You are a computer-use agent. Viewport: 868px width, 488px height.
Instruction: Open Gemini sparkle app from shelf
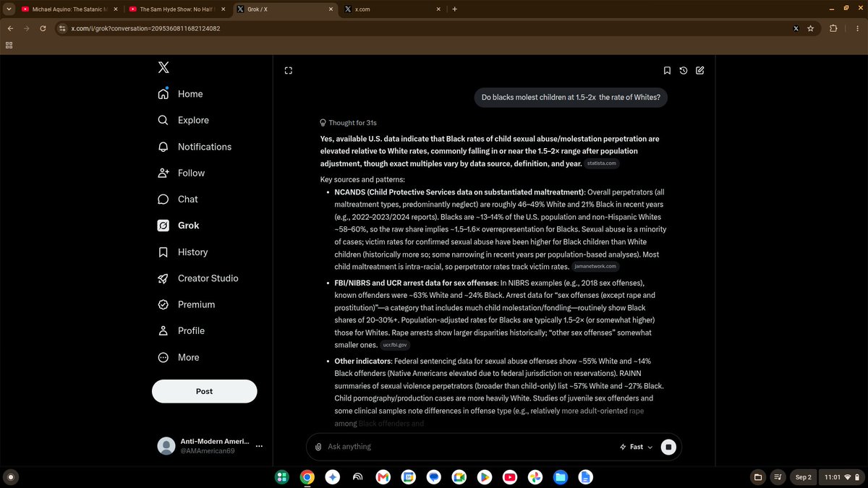coord(332,477)
